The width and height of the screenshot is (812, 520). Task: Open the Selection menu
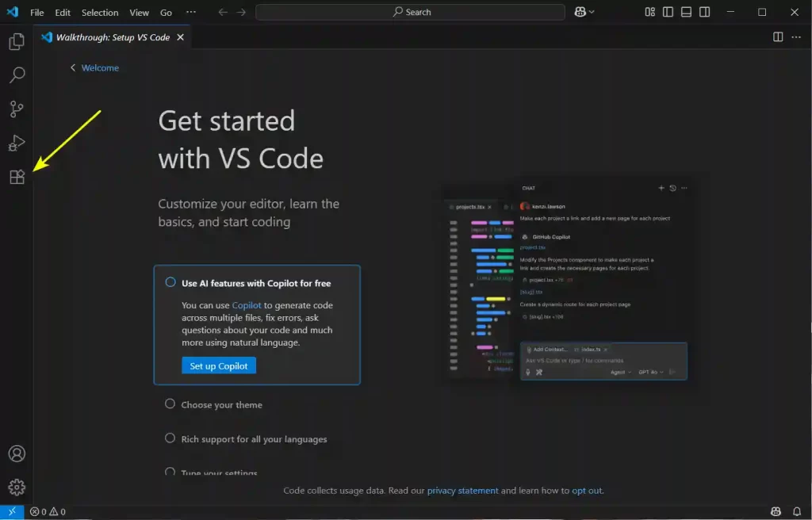[x=100, y=13]
